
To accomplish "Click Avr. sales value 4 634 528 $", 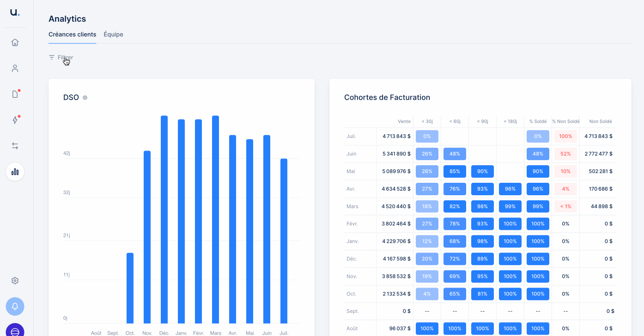I will pyautogui.click(x=396, y=189).
